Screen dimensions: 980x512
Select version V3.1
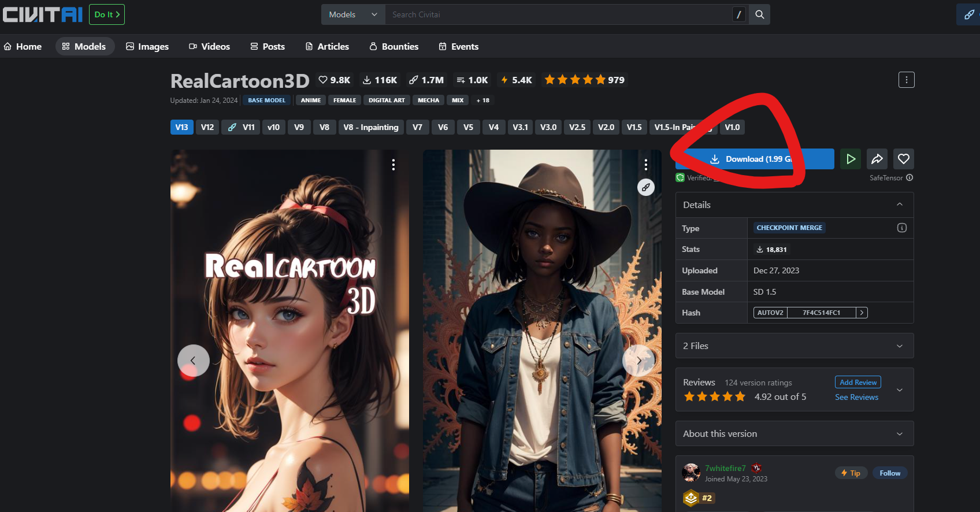[x=520, y=127]
